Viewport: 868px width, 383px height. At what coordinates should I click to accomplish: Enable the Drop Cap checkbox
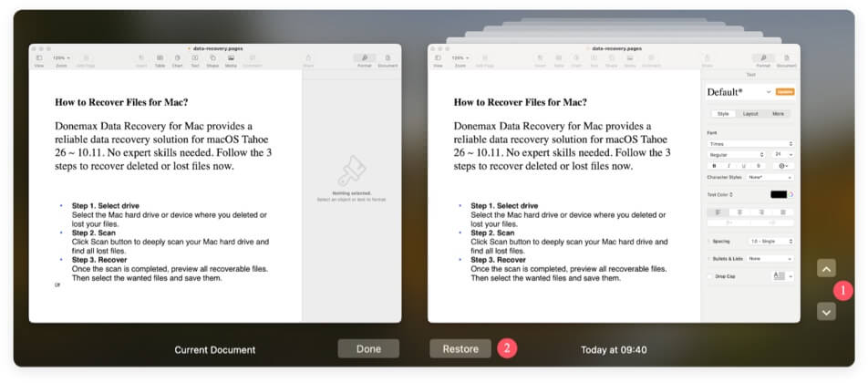(x=710, y=276)
